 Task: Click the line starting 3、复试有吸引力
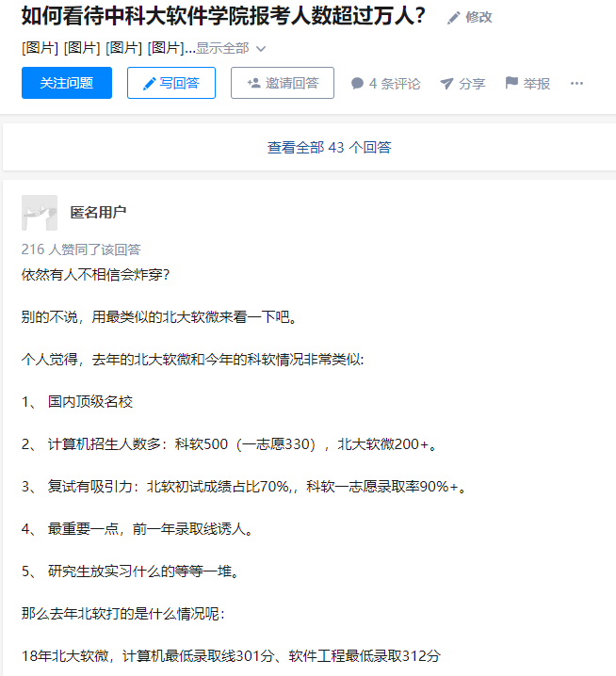[x=244, y=487]
